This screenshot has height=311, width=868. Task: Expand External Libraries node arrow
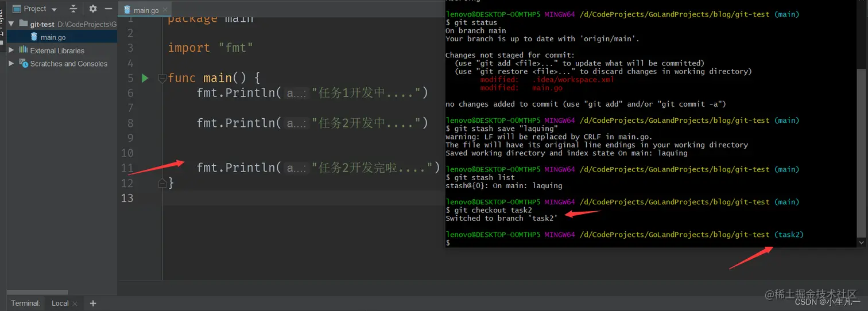coord(11,50)
